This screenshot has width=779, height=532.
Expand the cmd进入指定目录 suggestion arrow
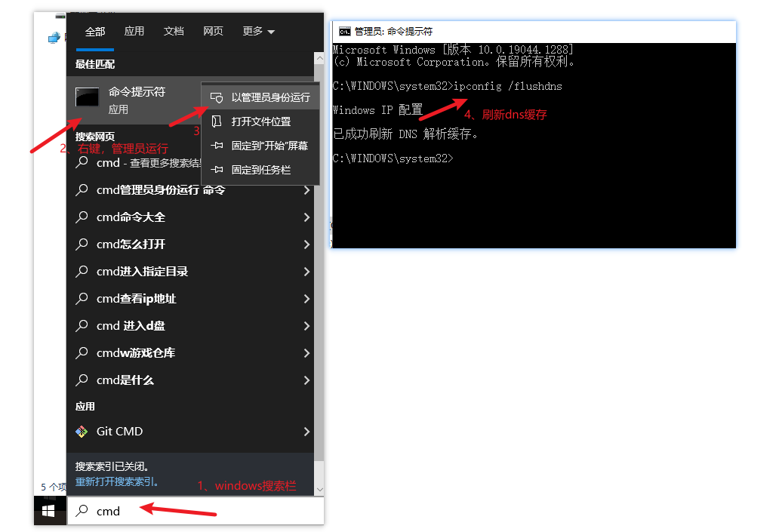pyautogui.click(x=306, y=272)
